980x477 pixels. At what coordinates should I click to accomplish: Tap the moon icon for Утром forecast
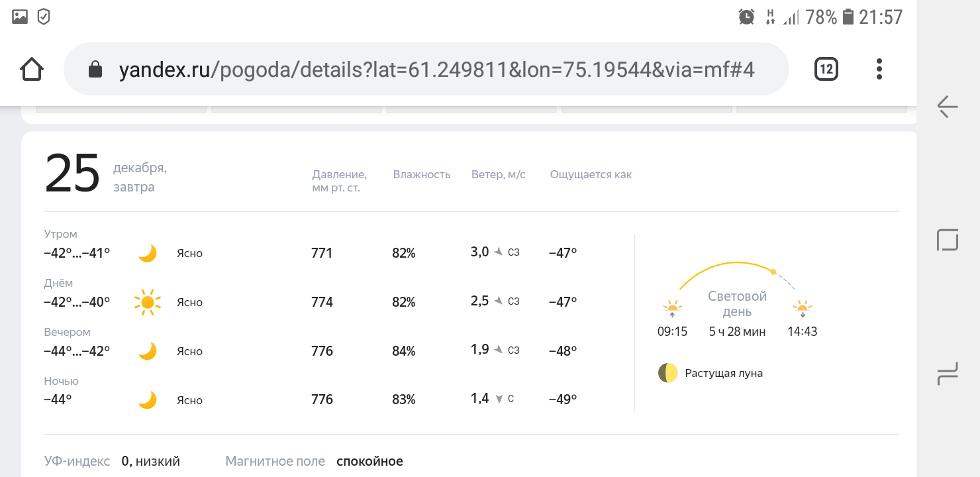coord(147,253)
